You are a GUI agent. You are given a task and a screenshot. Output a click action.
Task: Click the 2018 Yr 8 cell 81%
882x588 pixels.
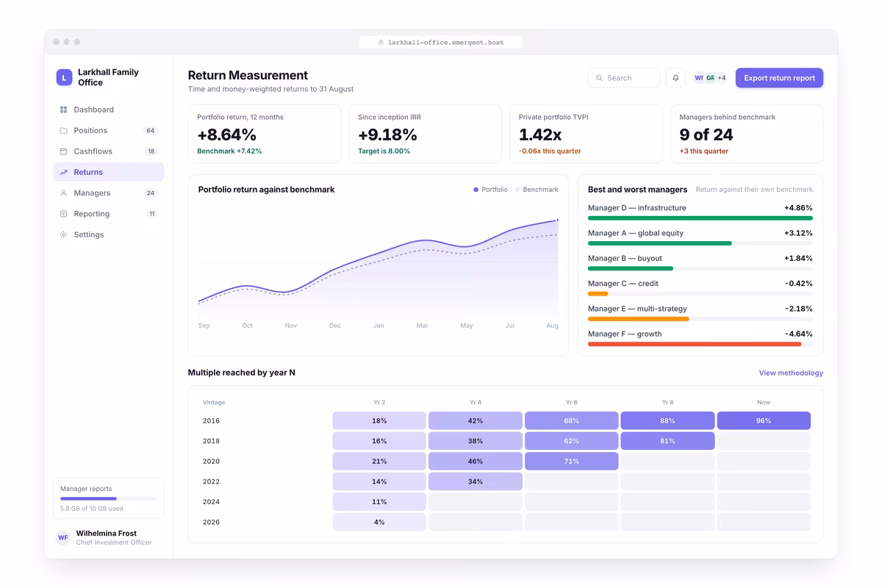667,441
